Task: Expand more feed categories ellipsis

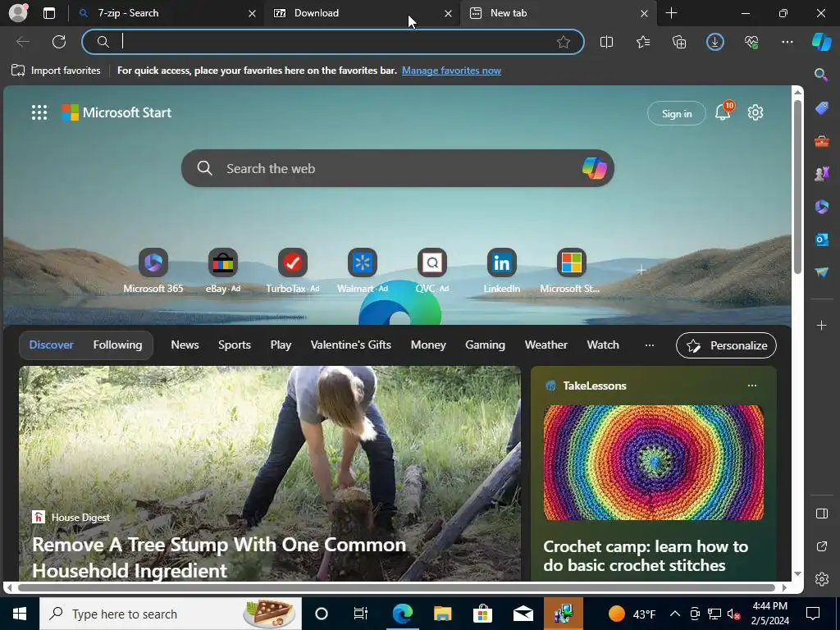Action: coord(650,345)
